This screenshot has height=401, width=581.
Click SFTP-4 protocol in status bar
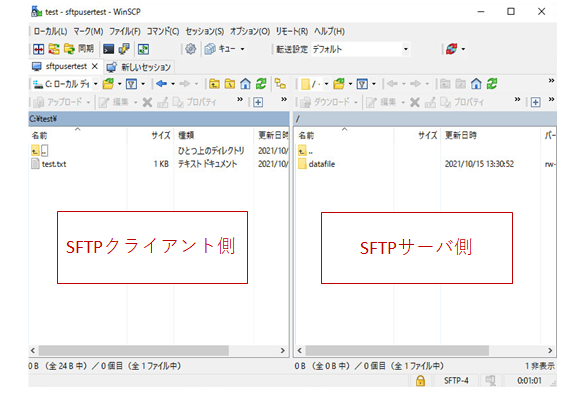(x=456, y=381)
